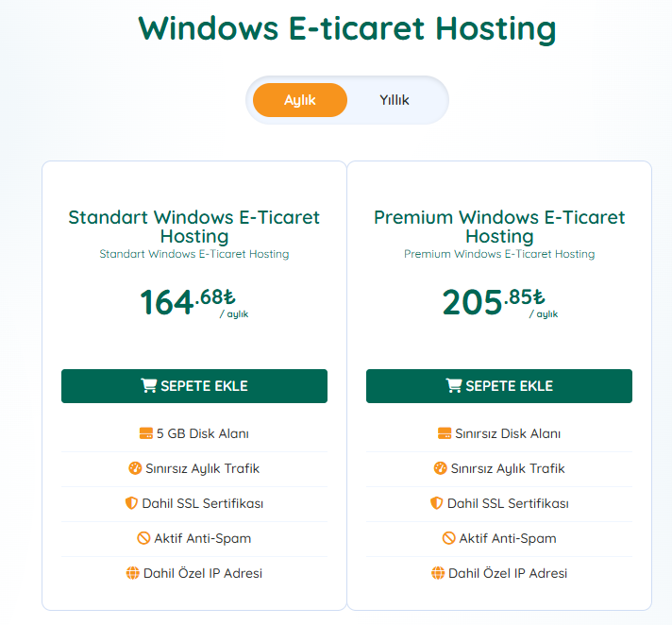Add Premium Windows E-Ticaret Hosting to cart
This screenshot has width=672, height=625.
tap(499, 386)
